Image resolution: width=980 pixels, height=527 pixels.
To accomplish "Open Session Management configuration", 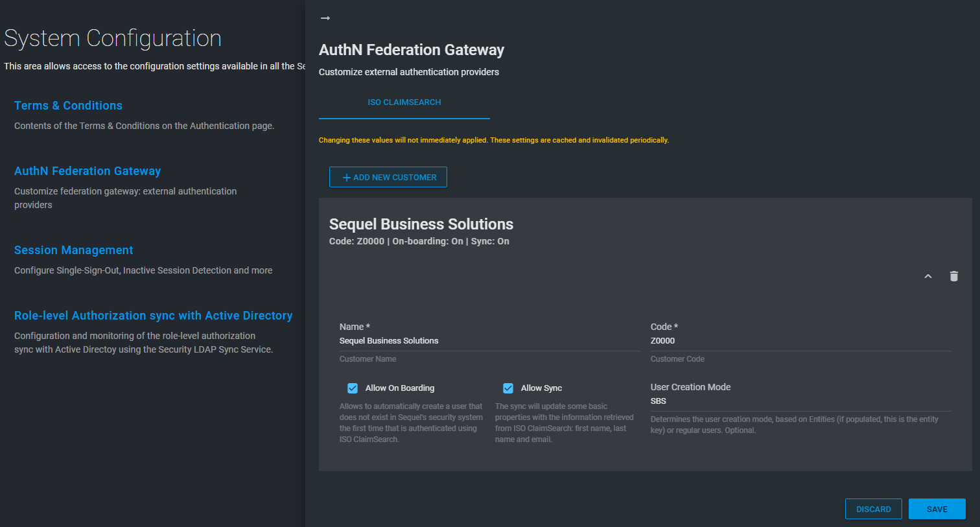I will click(x=74, y=250).
